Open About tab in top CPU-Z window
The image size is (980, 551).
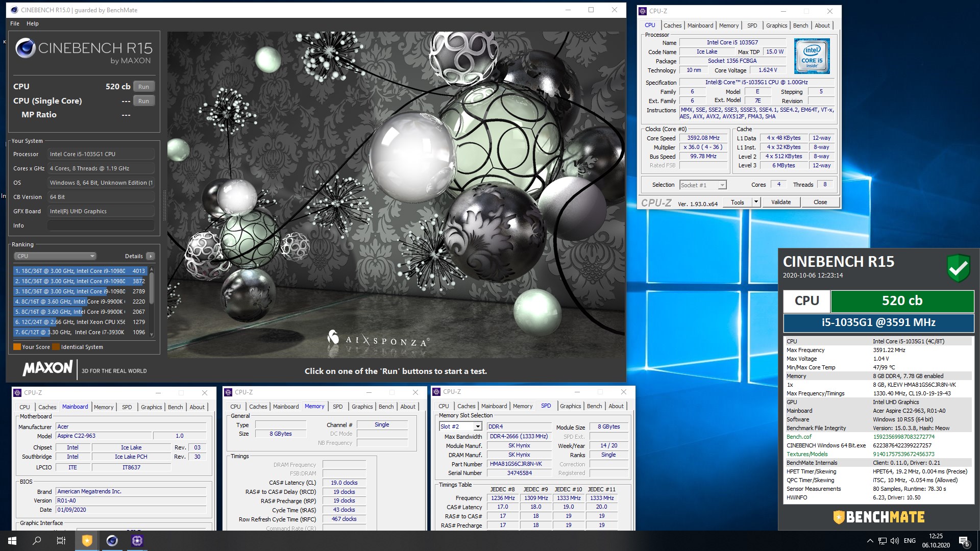coord(822,26)
